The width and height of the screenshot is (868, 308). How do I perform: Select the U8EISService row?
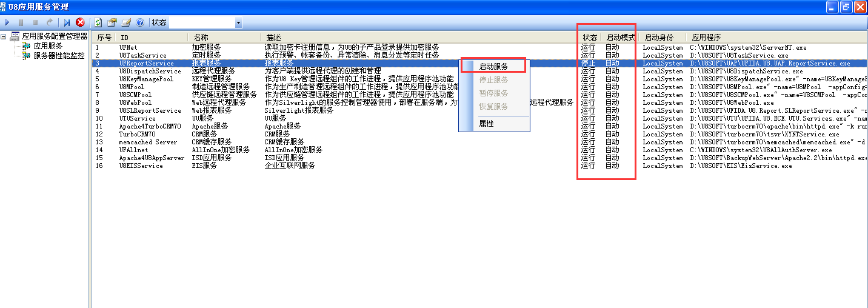480,166
